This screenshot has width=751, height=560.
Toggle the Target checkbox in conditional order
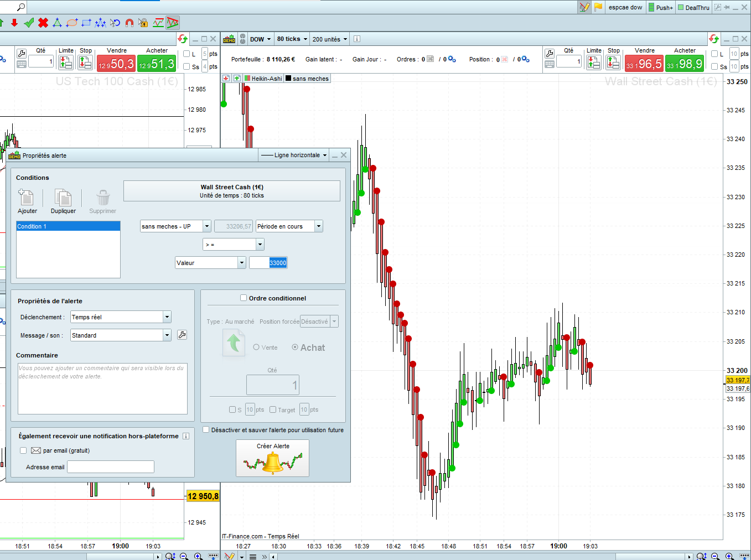273,409
